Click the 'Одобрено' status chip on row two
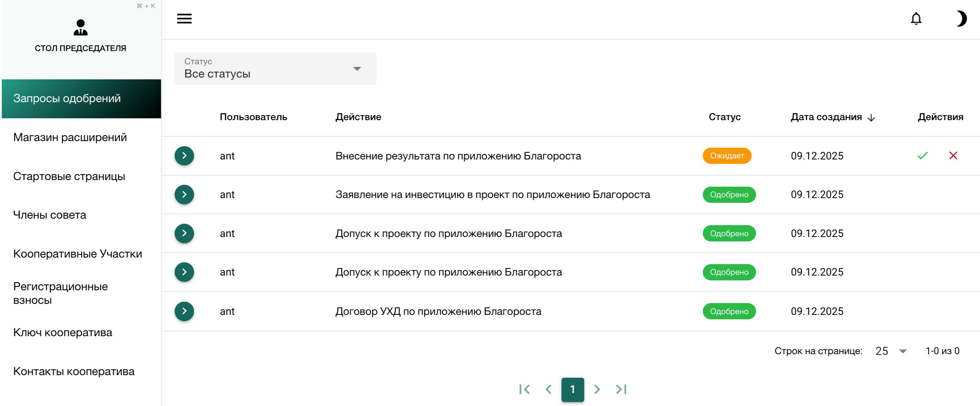Image resolution: width=980 pixels, height=406 pixels. coord(729,195)
